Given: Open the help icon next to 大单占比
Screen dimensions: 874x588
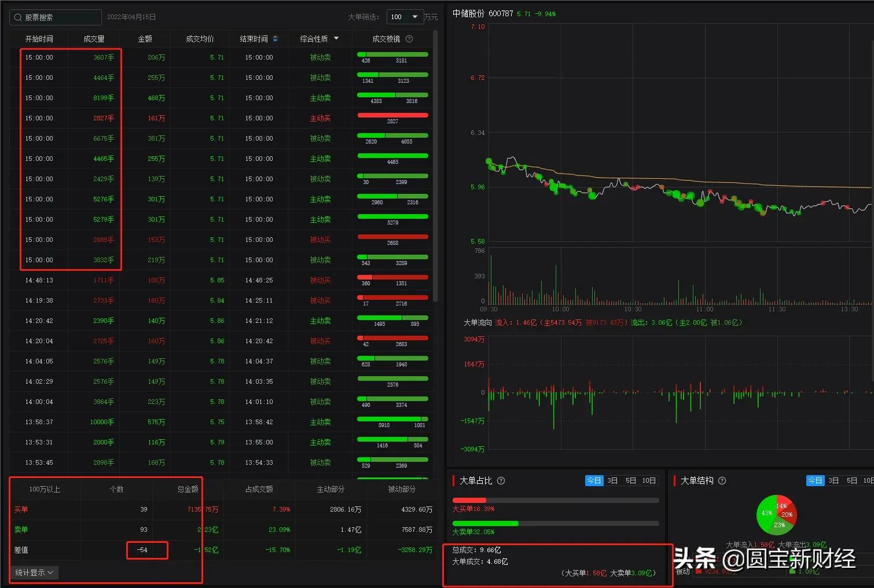Looking at the screenshot, I should [x=501, y=480].
